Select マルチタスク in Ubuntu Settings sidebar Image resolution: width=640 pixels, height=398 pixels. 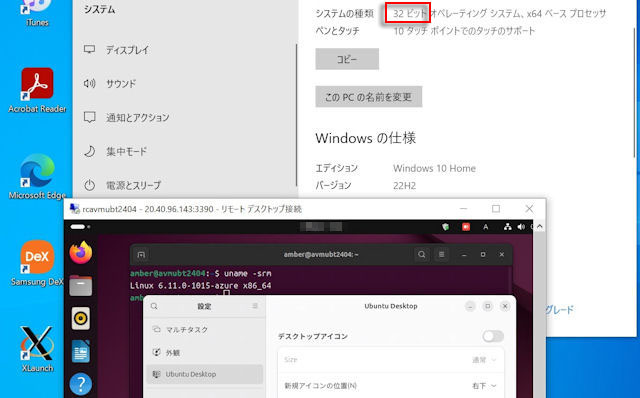coord(204,329)
